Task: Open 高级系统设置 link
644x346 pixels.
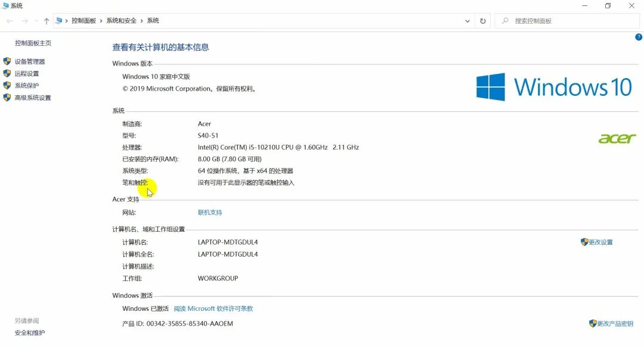Action: (33, 98)
